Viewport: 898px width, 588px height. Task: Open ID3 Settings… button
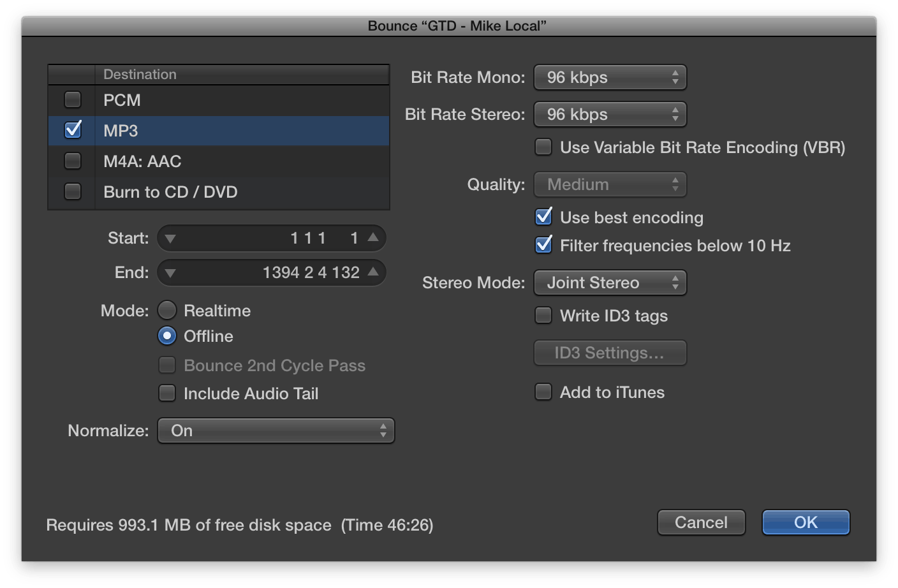coord(610,353)
